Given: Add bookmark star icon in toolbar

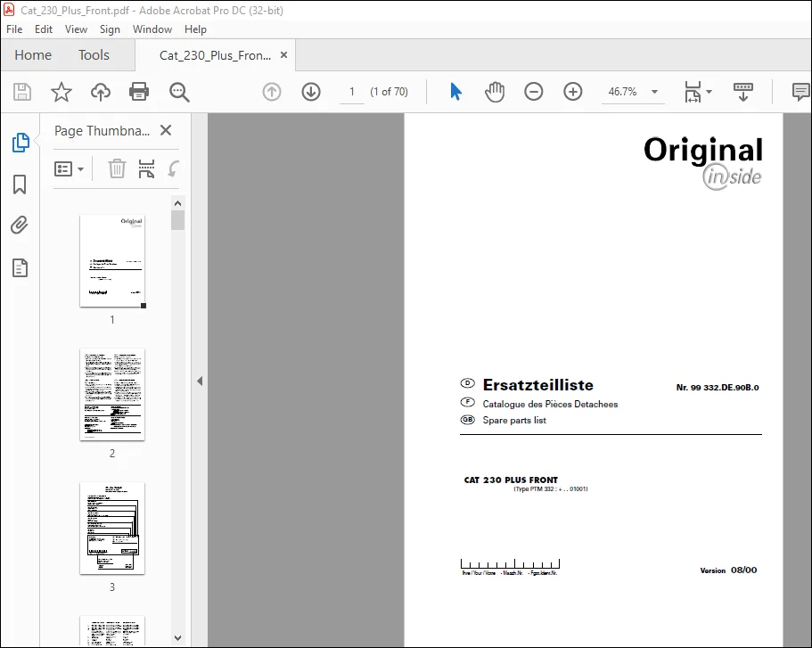Looking at the screenshot, I should pyautogui.click(x=62, y=92).
